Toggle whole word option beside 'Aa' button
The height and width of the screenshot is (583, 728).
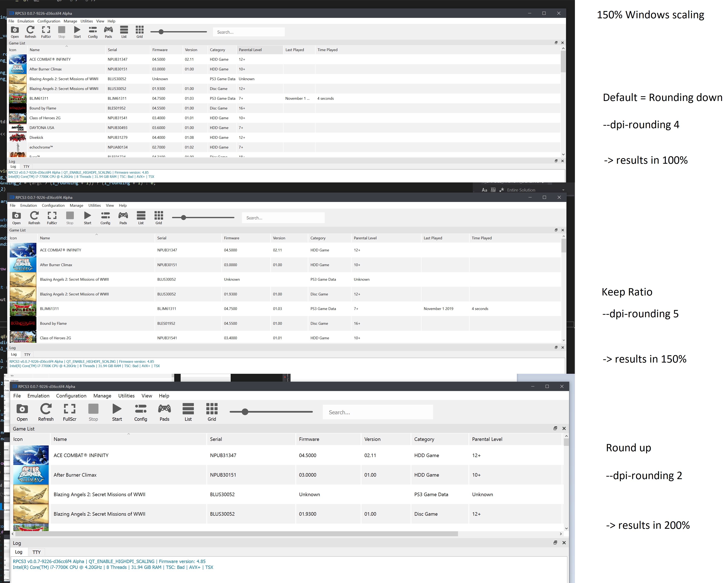493,190
